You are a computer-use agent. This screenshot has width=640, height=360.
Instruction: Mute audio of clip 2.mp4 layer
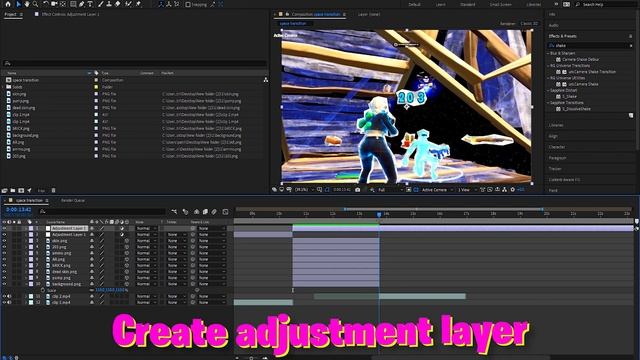[9, 296]
